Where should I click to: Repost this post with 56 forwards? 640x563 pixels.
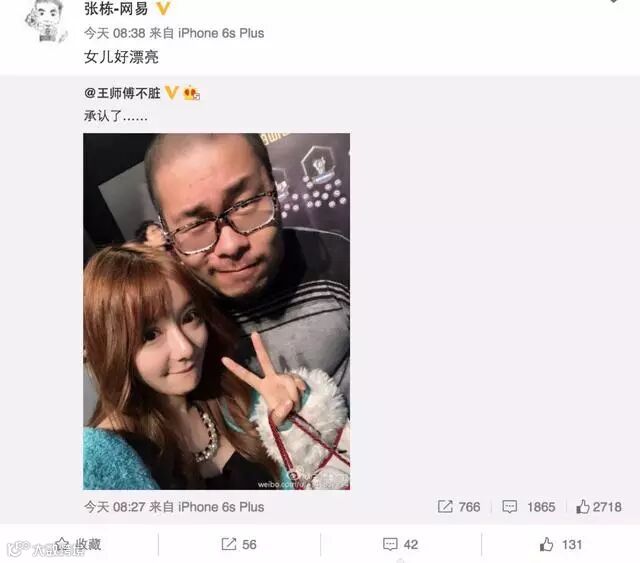(239, 544)
